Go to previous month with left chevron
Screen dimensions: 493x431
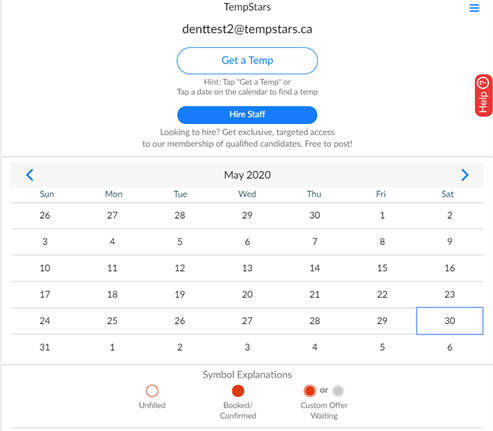pyautogui.click(x=30, y=175)
